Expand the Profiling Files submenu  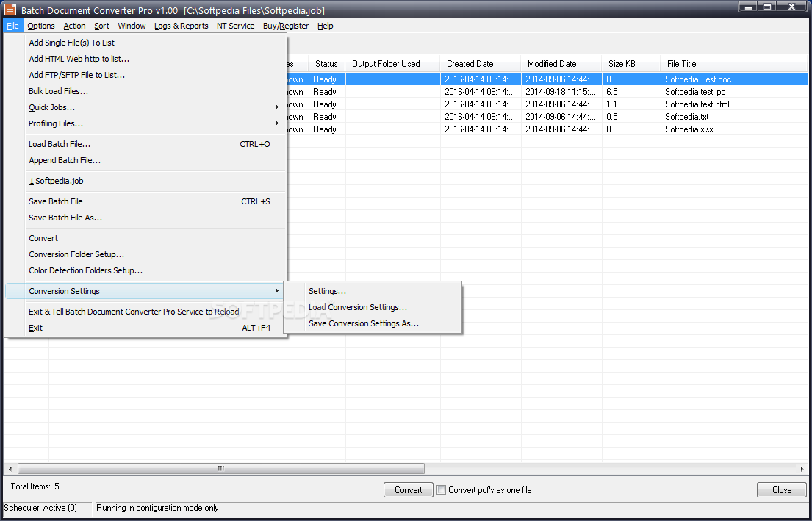145,123
